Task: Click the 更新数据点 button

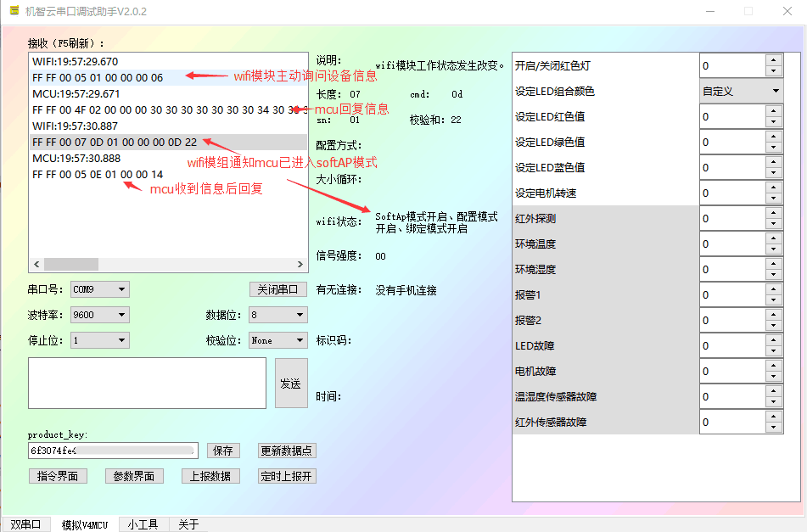Action: click(286, 450)
